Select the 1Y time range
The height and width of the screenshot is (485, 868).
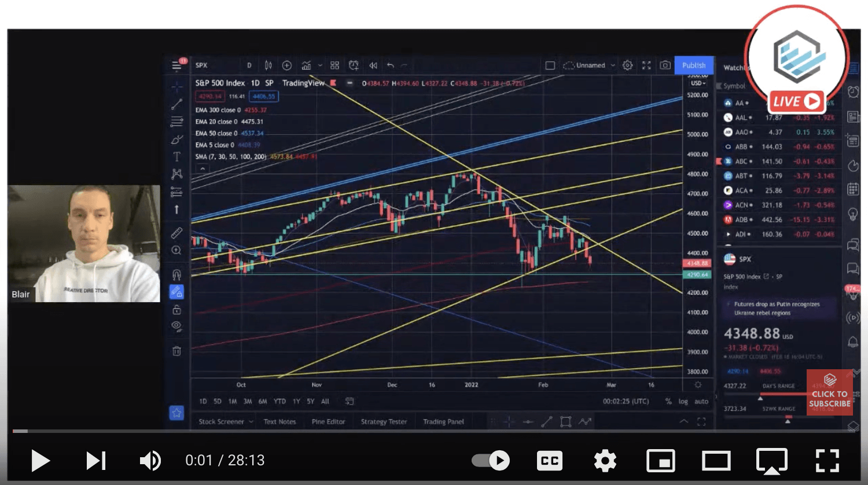point(296,401)
